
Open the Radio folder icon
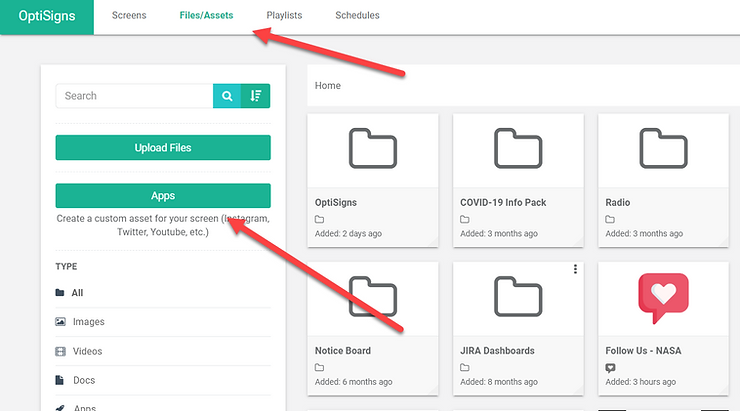[x=664, y=148]
